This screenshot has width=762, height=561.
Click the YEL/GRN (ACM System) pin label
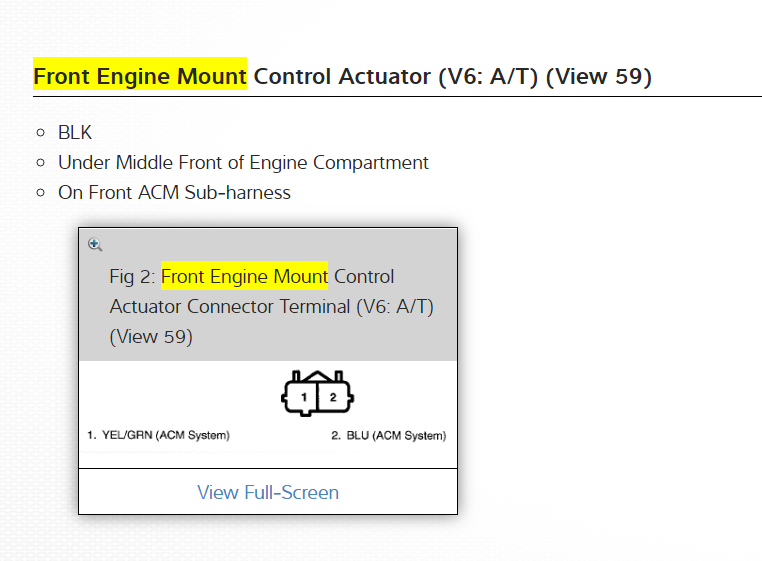tap(159, 435)
